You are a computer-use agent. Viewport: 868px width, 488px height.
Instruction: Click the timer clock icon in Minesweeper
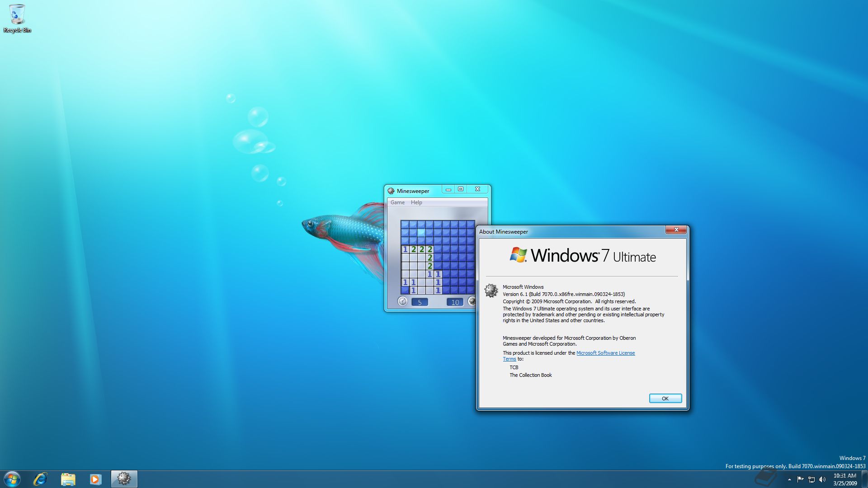[402, 301]
